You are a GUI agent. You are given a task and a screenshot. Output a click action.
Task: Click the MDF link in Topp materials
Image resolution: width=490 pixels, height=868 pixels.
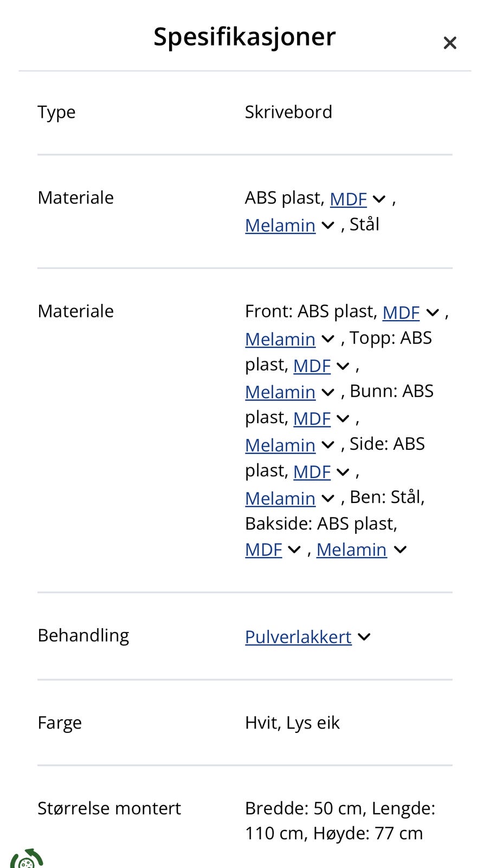coord(312,366)
